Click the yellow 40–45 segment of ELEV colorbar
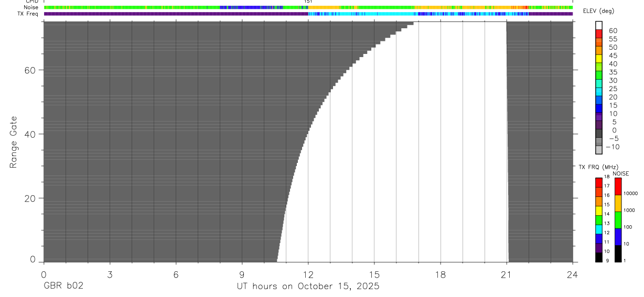The image size is (644, 297). pos(599,58)
